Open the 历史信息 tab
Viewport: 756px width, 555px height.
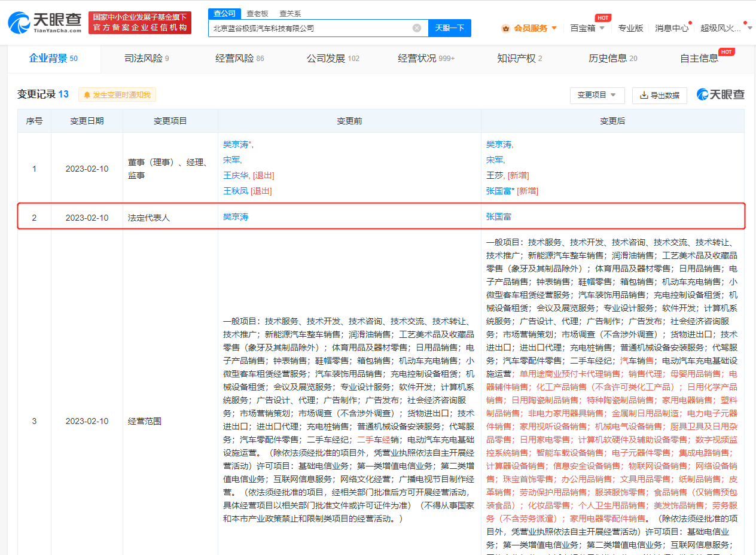click(x=613, y=59)
